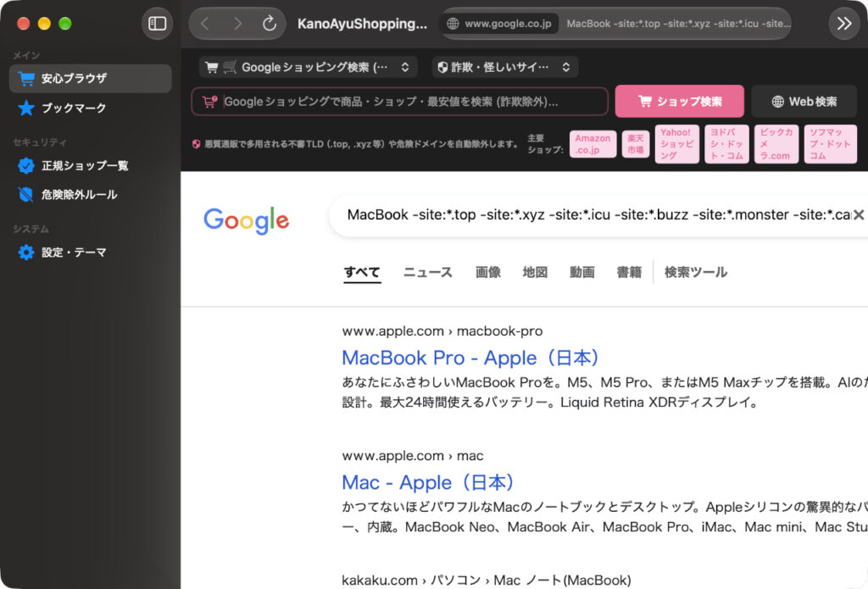This screenshot has height=589, width=868.
Task: Click the address bar showing www.google.co.jp
Action: [x=615, y=23]
